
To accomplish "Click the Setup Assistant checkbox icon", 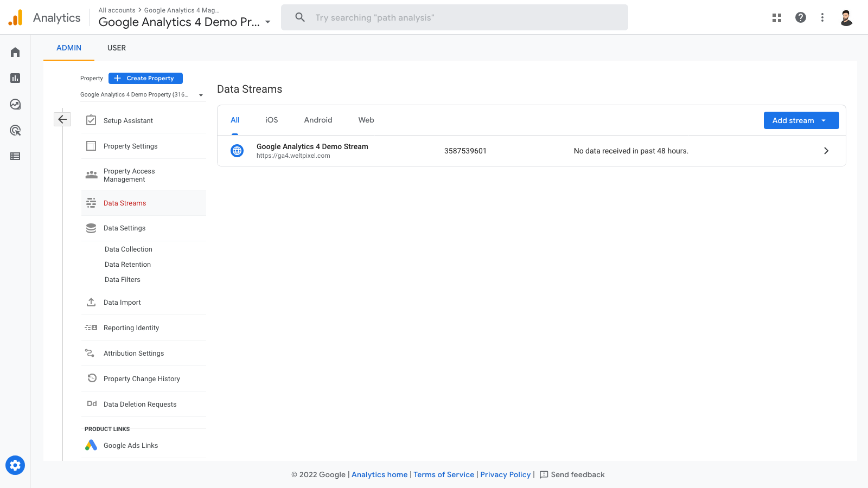I will pyautogui.click(x=91, y=120).
